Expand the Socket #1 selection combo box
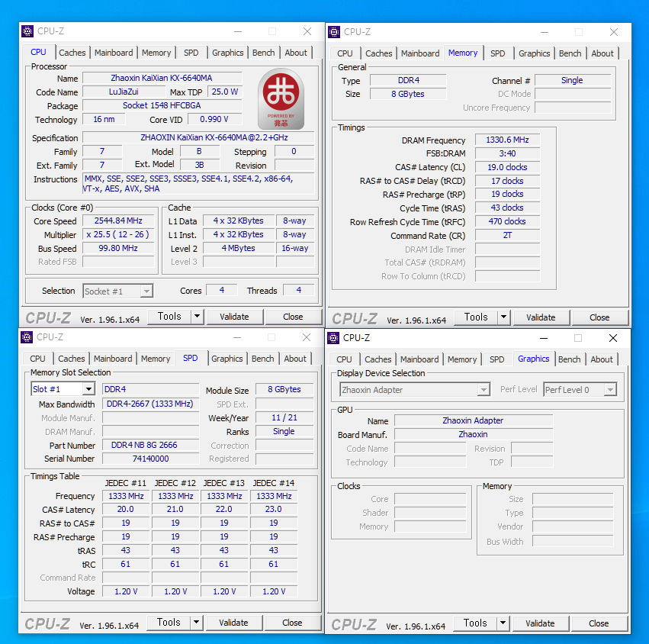Viewport: 649px width, 644px height. 146,291
